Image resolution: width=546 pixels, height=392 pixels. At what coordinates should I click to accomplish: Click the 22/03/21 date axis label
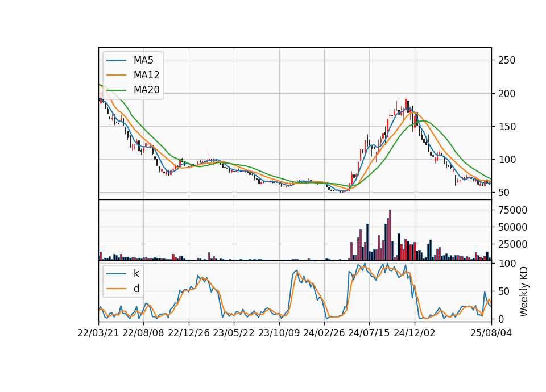[98, 333]
